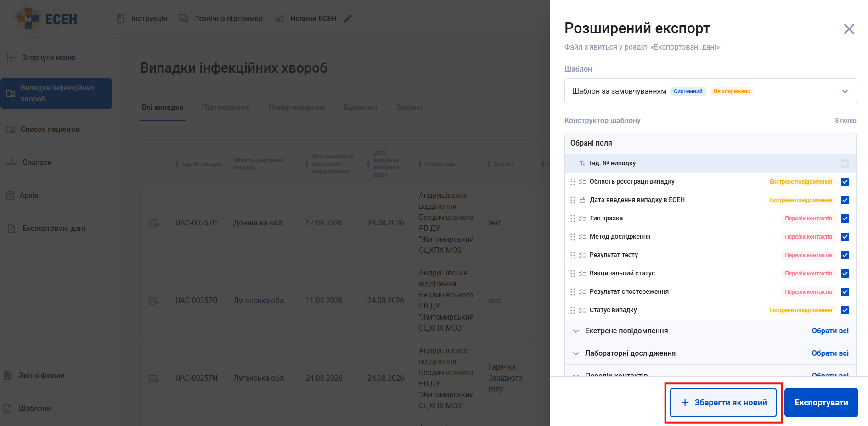
Task: Click the Гарячка Західного Нілу diagnosis cell
Action: point(505,378)
